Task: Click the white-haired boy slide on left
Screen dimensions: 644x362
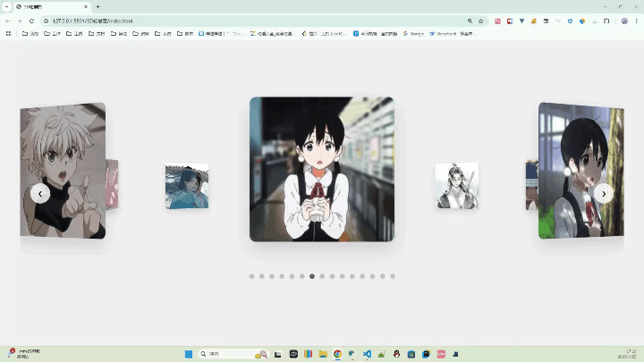Action: [x=63, y=171]
